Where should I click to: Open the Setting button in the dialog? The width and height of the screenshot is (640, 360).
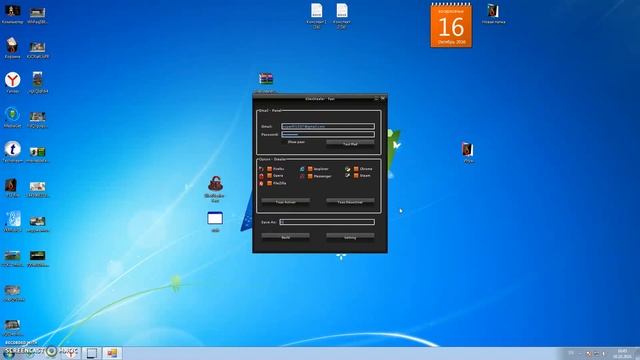coord(350,237)
